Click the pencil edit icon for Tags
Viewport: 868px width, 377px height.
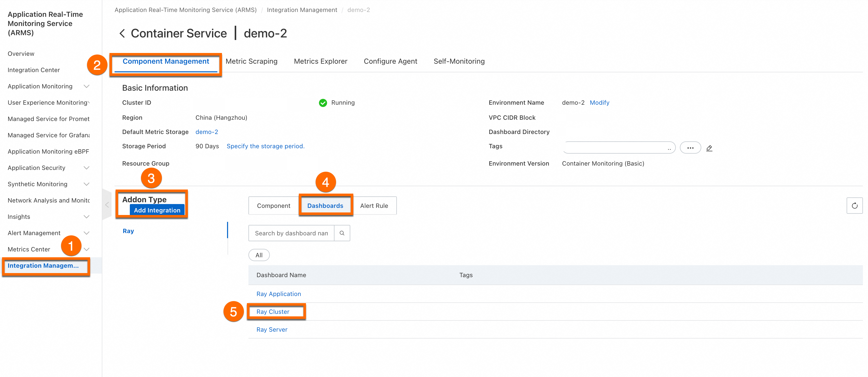coord(709,148)
